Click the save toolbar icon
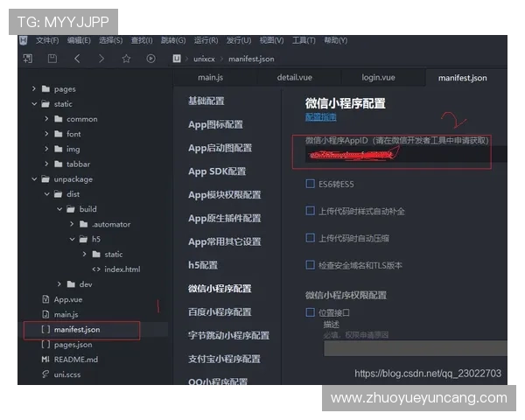Image resolution: width=525 pixels, height=420 pixels. click(x=52, y=59)
